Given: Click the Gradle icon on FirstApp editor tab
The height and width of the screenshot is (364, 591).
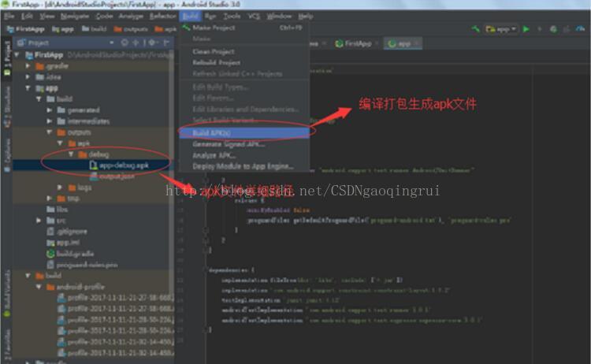Looking at the screenshot, I should pyautogui.click(x=339, y=43).
